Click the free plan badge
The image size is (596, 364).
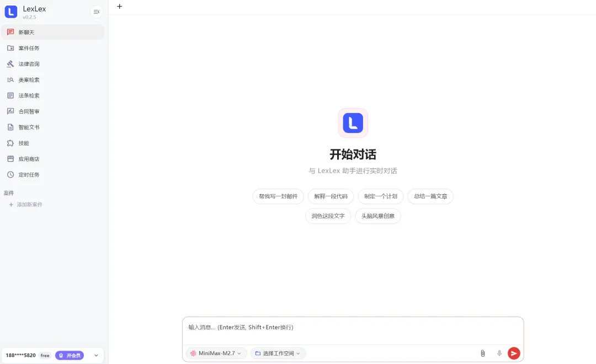pos(45,356)
